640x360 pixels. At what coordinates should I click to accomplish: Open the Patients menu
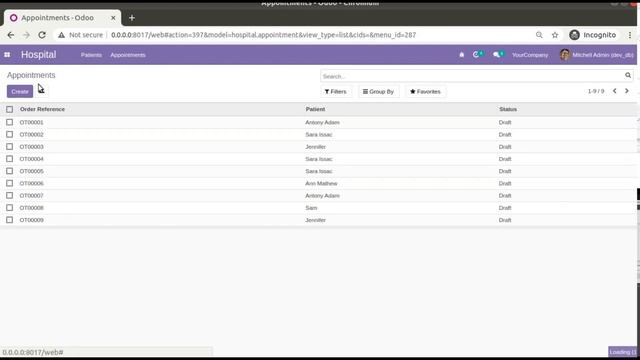91,55
